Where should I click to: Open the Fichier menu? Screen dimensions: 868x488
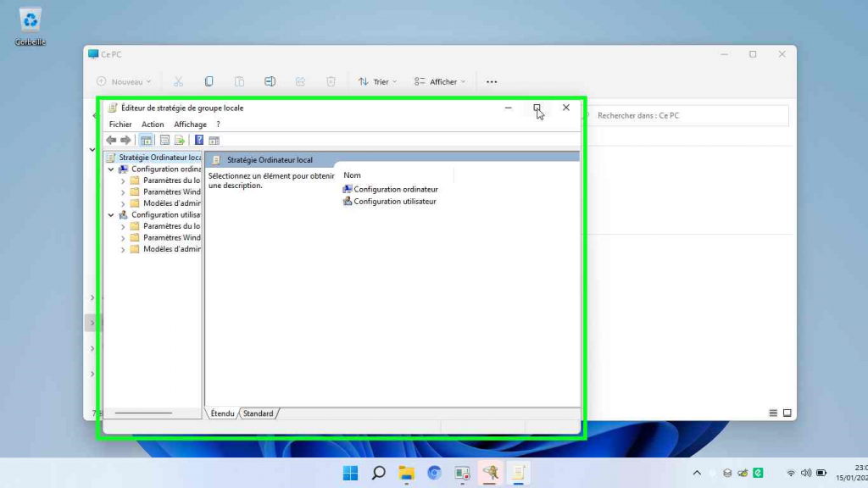[x=120, y=125]
